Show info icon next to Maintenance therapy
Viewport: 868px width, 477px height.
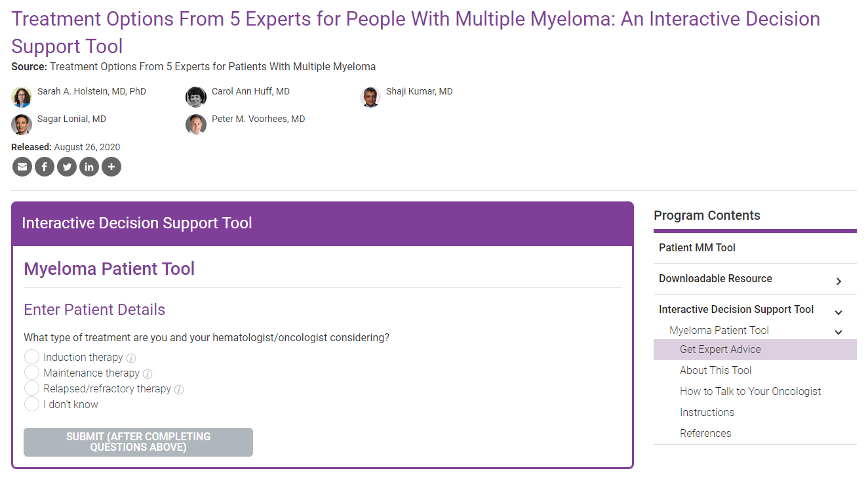148,374
